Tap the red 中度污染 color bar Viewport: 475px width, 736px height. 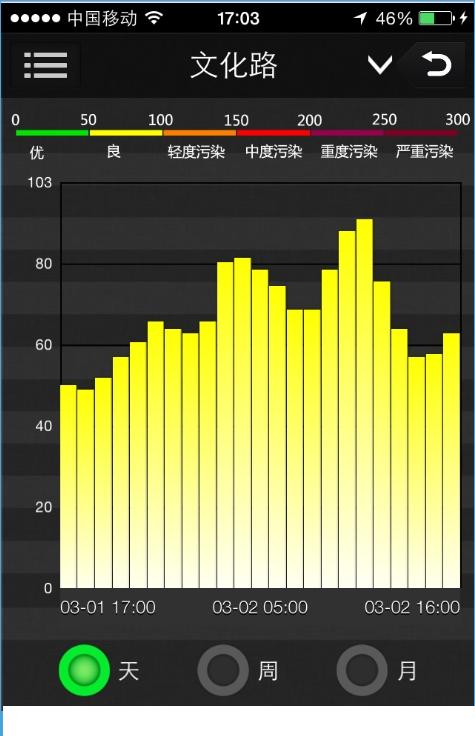(273, 133)
